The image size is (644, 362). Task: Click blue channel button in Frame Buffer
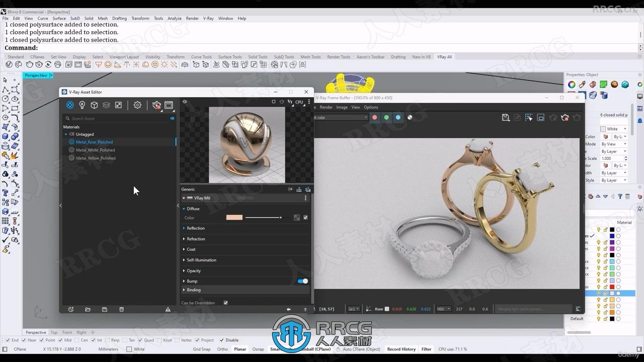pyautogui.click(x=398, y=118)
